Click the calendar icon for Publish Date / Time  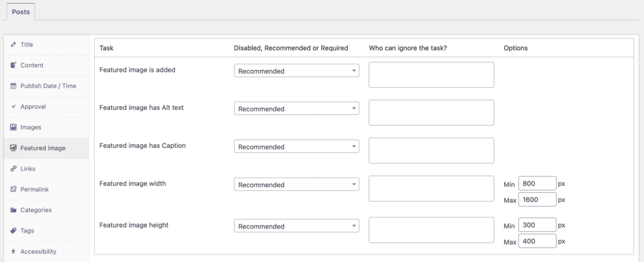(x=13, y=85)
